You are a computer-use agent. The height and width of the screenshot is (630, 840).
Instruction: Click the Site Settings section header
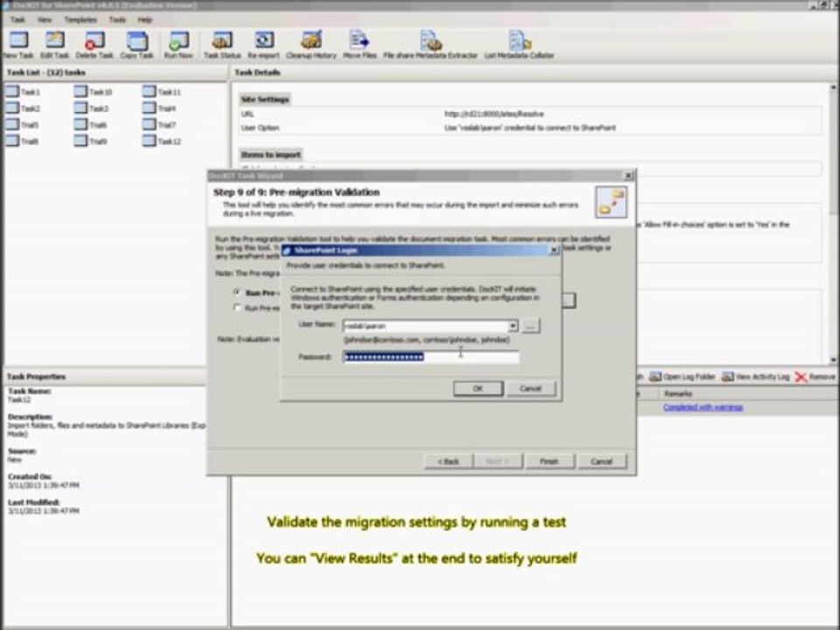[x=264, y=99]
